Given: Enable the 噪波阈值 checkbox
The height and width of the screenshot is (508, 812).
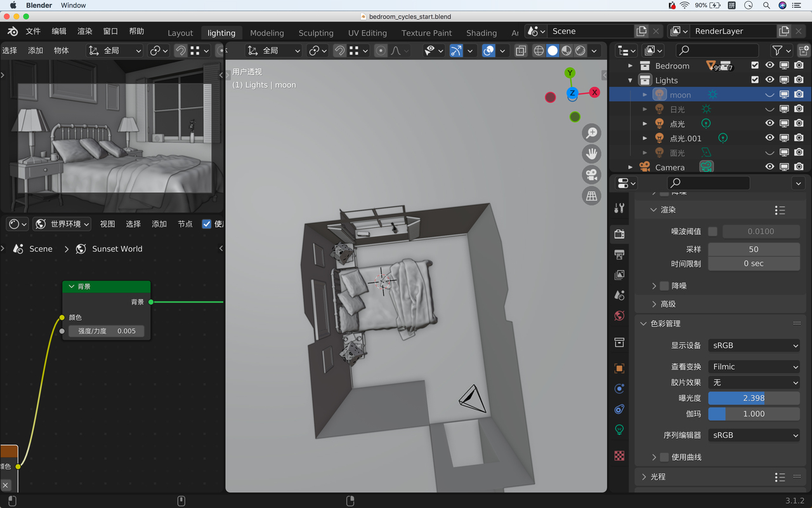Looking at the screenshot, I should coord(713,232).
